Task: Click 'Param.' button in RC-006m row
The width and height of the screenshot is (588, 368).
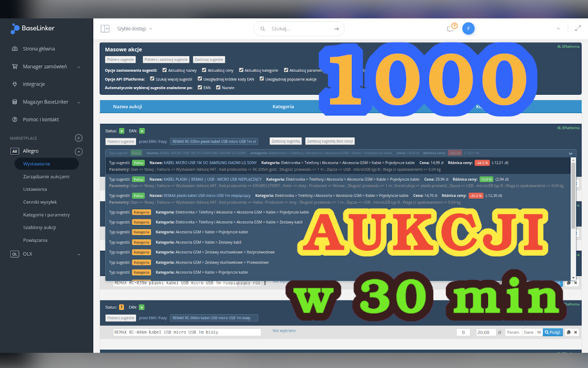Action: pyautogui.click(x=513, y=332)
